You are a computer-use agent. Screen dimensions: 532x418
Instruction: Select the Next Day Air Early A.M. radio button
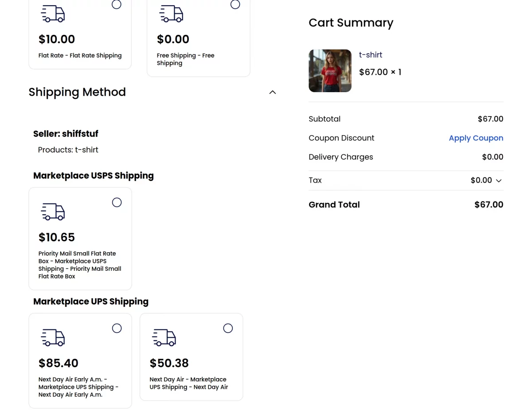[117, 328]
